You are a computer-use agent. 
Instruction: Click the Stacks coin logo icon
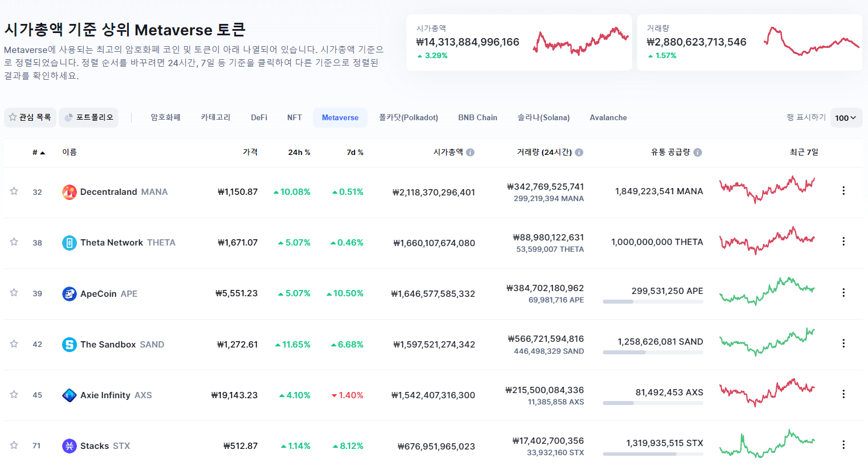click(70, 446)
